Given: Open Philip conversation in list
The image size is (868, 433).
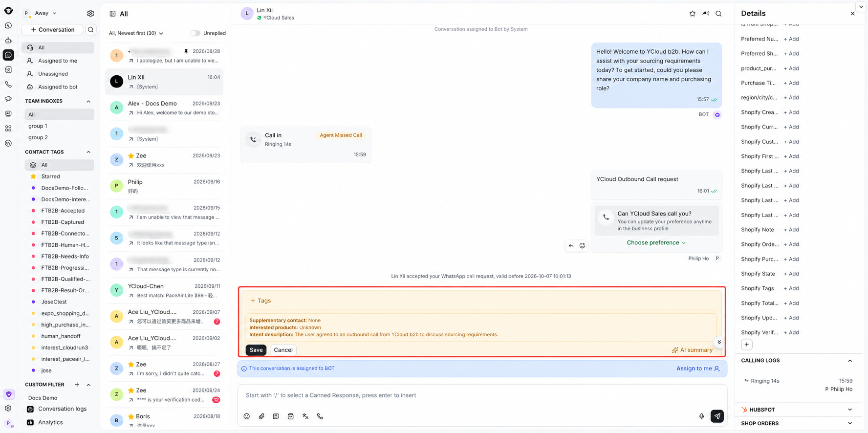Looking at the screenshot, I should (164, 186).
